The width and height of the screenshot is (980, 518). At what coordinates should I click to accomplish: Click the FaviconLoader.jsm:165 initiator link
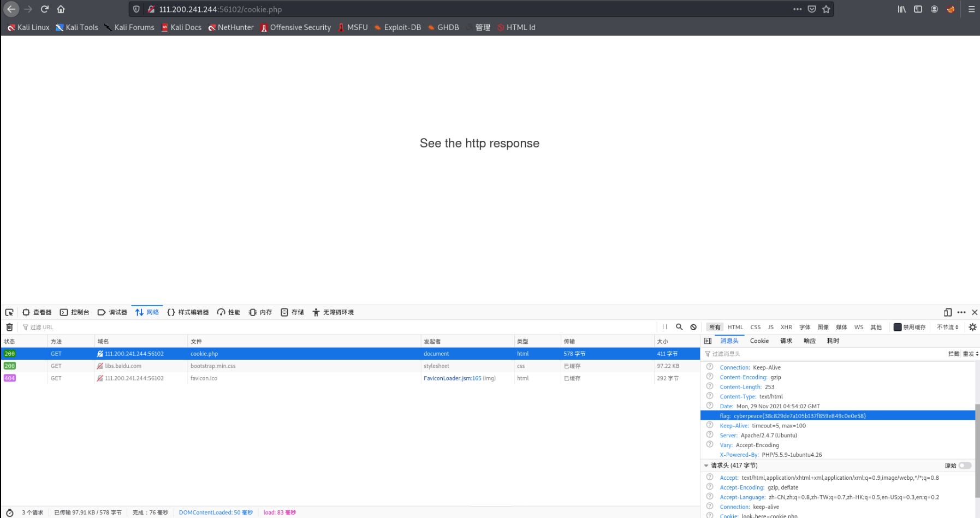click(452, 378)
